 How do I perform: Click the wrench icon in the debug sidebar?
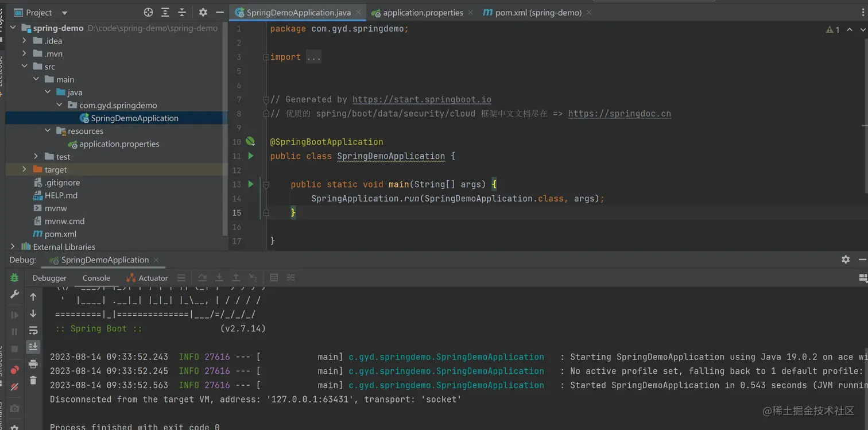click(14, 295)
